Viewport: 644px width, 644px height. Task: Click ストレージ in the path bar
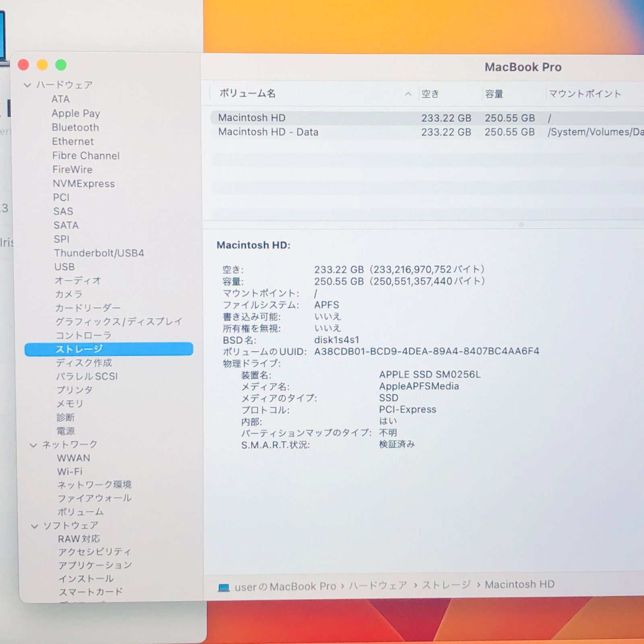pos(446,585)
